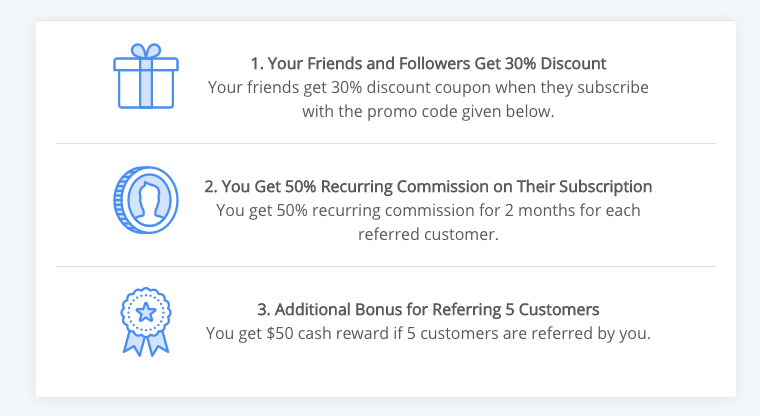Screen dimensions: 760x416
Task: Click the coin with person silhouette icon
Action: (x=145, y=198)
